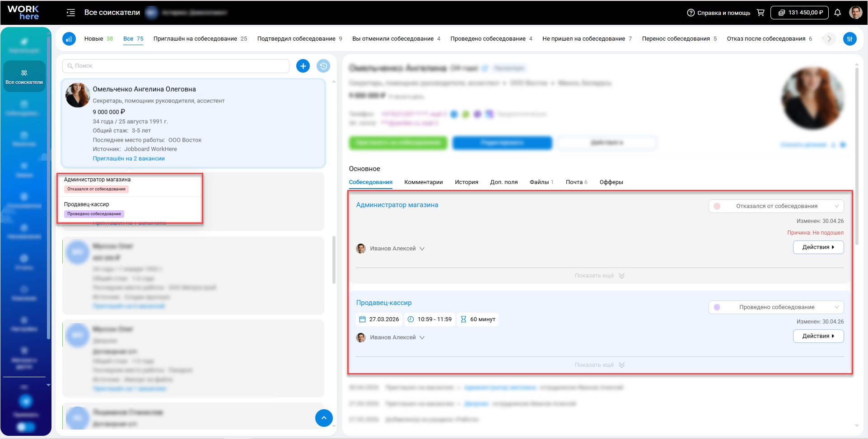Click the next arrow to scroll the status tabs
Screen dimensions: 868x439
[829, 39]
